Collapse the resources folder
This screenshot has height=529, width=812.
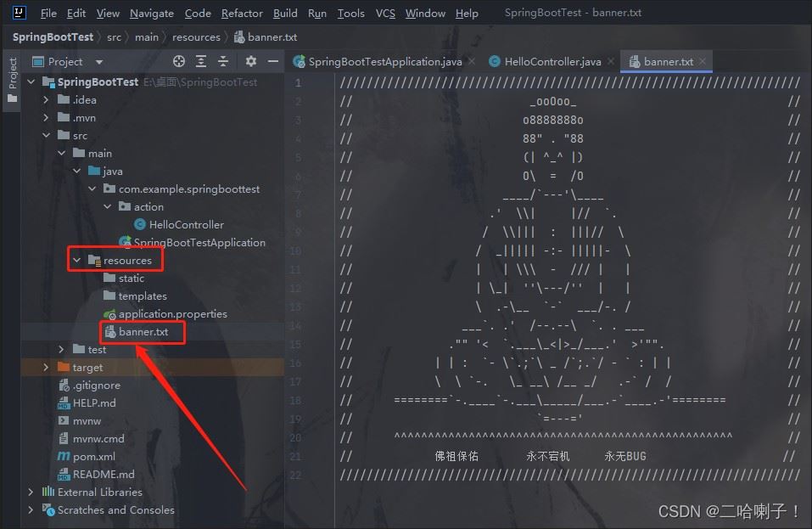point(76,260)
